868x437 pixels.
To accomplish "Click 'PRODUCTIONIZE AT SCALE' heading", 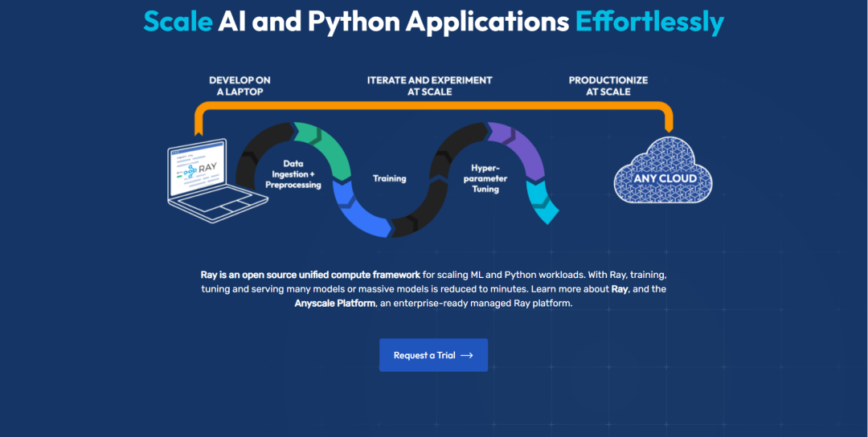I will coord(608,86).
